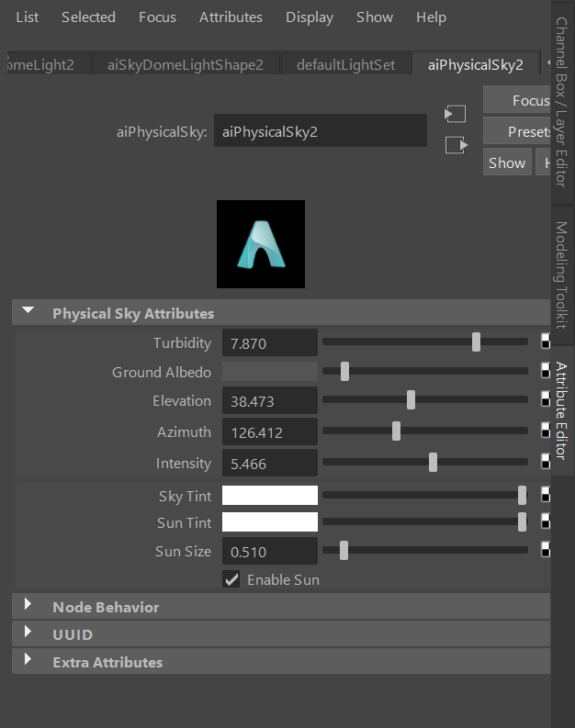
Task: Click the go to output connection icon
Action: click(457, 145)
